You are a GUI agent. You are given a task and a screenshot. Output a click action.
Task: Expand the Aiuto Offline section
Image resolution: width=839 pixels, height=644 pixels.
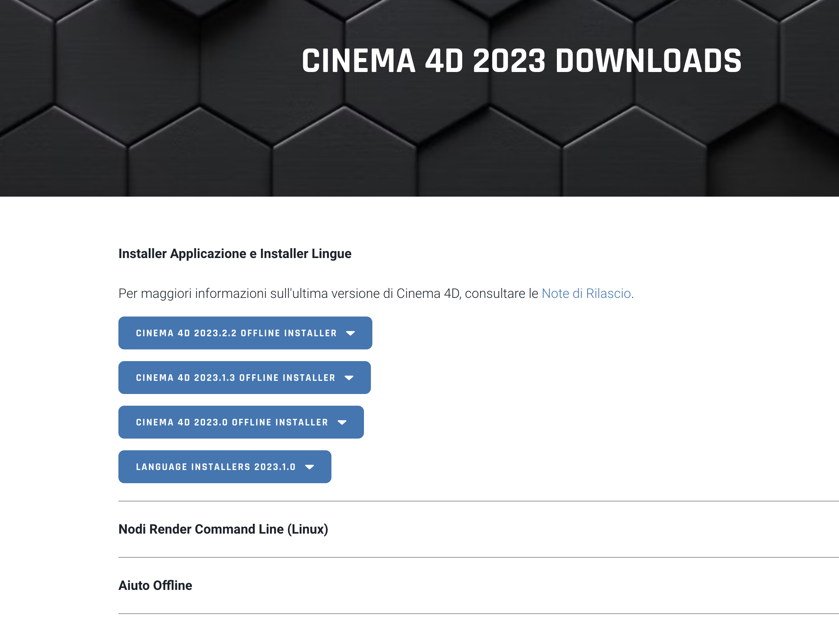point(155,586)
